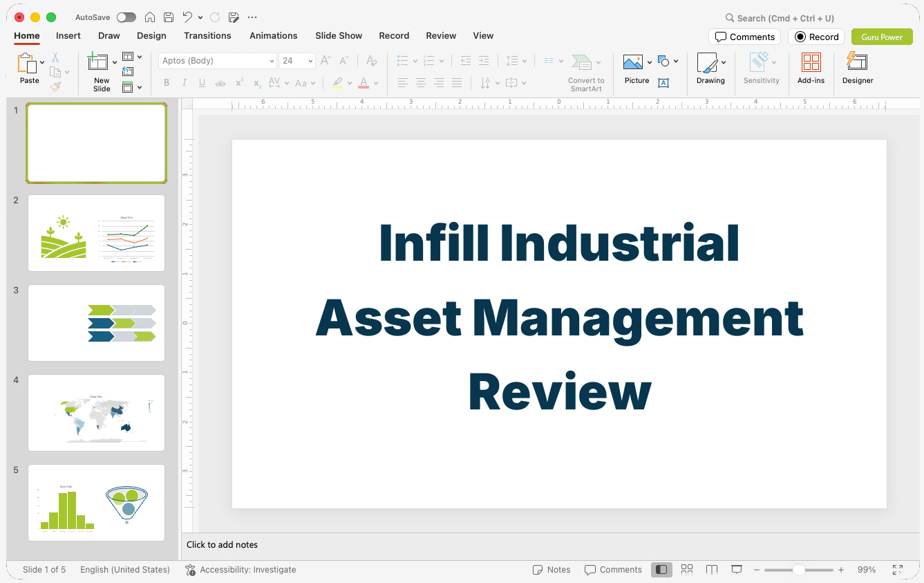Click the Reset slide icon
Viewport: 924px width, 583px height.
tap(128, 71)
